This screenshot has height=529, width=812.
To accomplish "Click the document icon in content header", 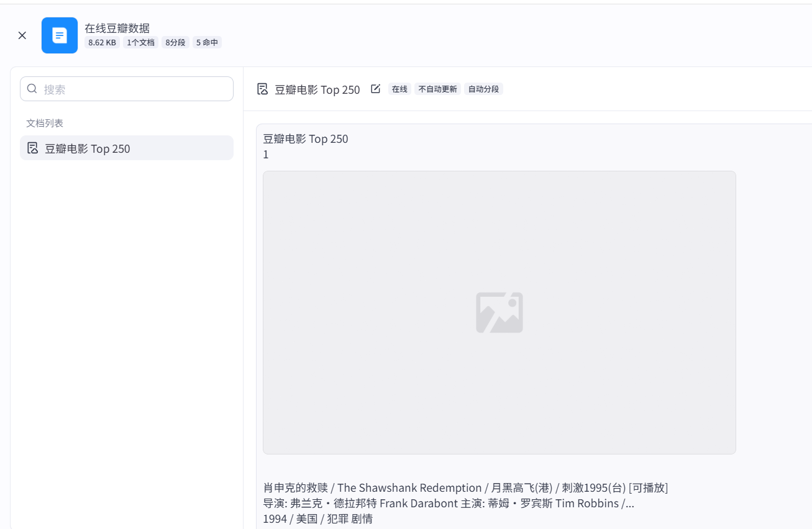I will (x=263, y=89).
